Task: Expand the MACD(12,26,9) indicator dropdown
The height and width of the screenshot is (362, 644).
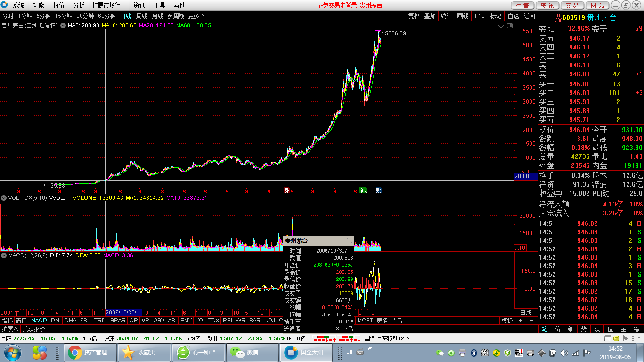Action: (4, 255)
